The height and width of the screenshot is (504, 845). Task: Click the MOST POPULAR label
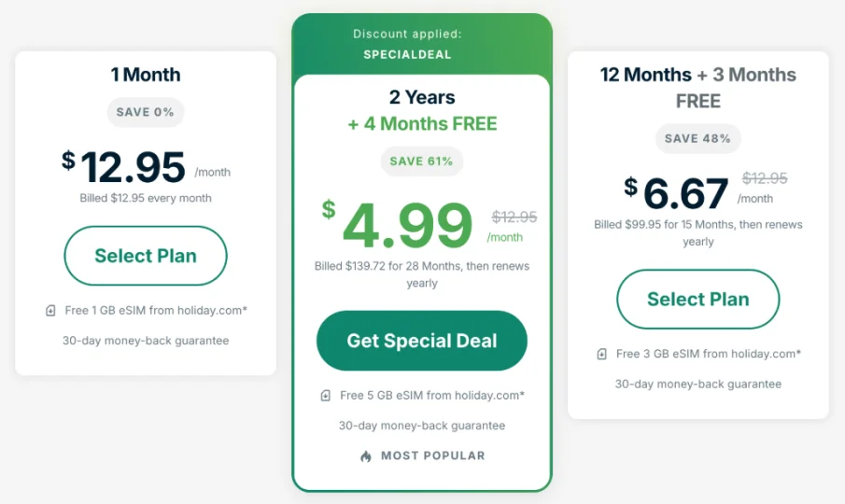(433, 455)
